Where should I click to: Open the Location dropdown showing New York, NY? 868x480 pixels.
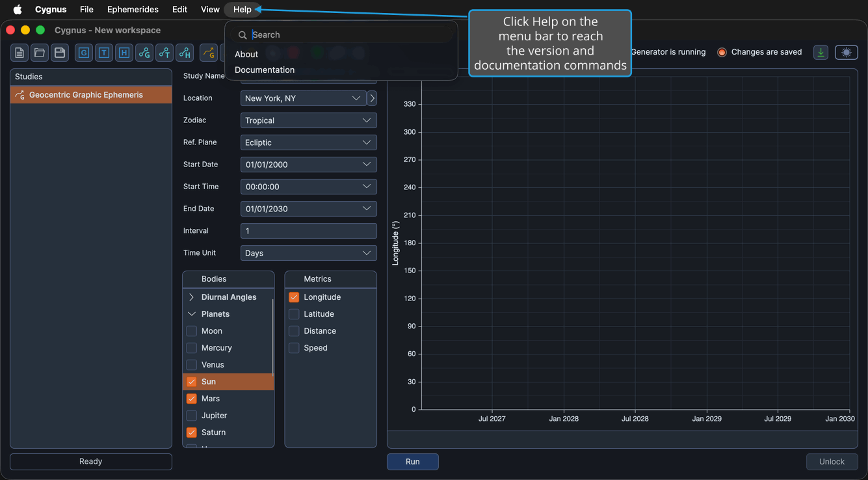303,98
